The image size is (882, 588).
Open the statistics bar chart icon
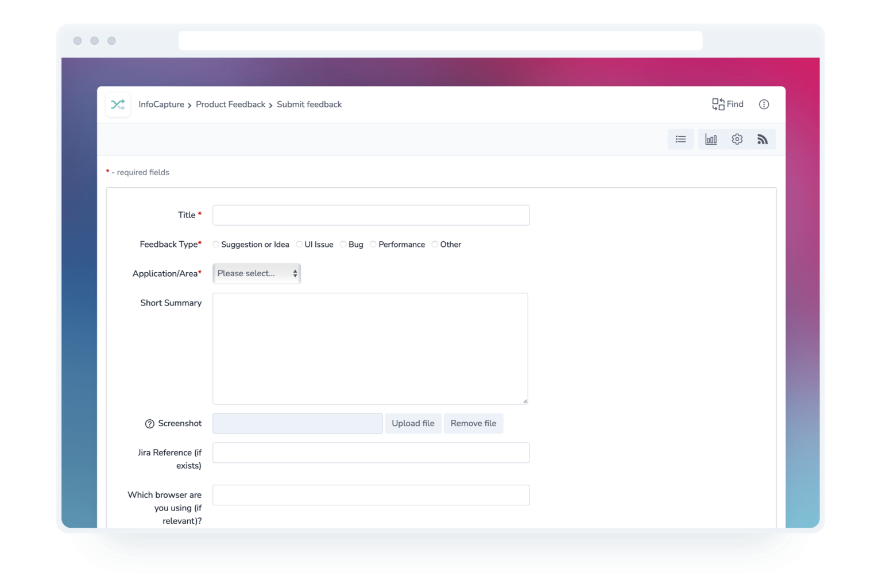tap(711, 139)
